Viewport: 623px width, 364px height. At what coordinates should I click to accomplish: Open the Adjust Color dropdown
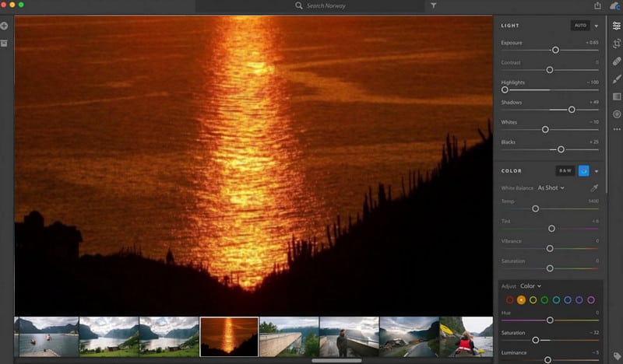(x=530, y=285)
